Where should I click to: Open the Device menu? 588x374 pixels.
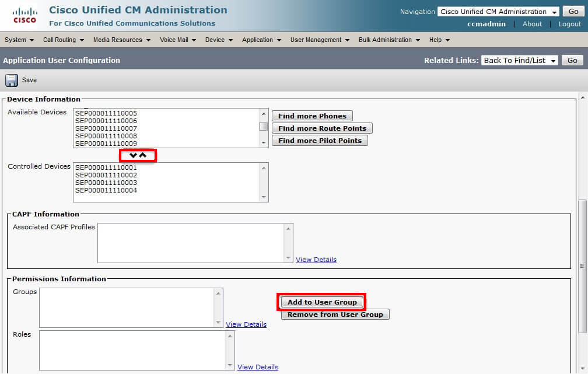point(219,40)
